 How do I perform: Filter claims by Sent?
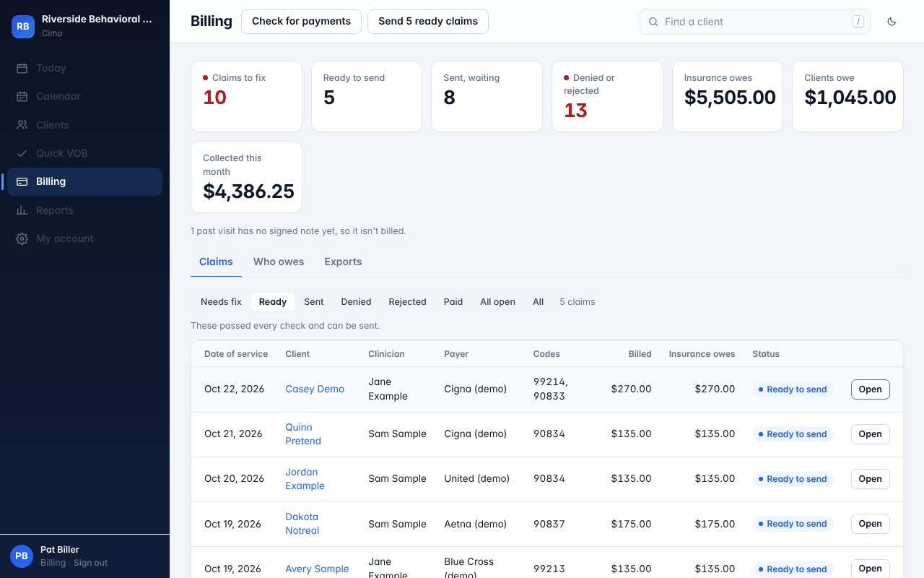(x=314, y=302)
